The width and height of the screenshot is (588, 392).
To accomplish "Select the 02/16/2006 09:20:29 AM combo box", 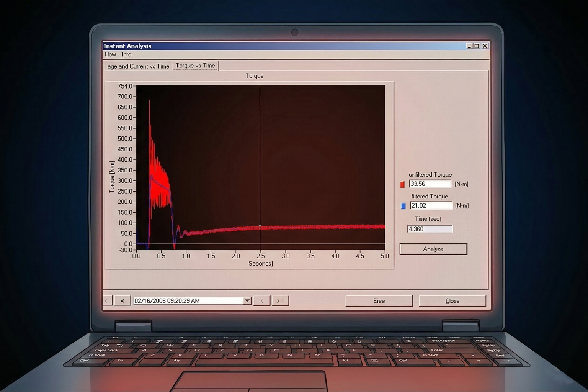I will [x=188, y=301].
